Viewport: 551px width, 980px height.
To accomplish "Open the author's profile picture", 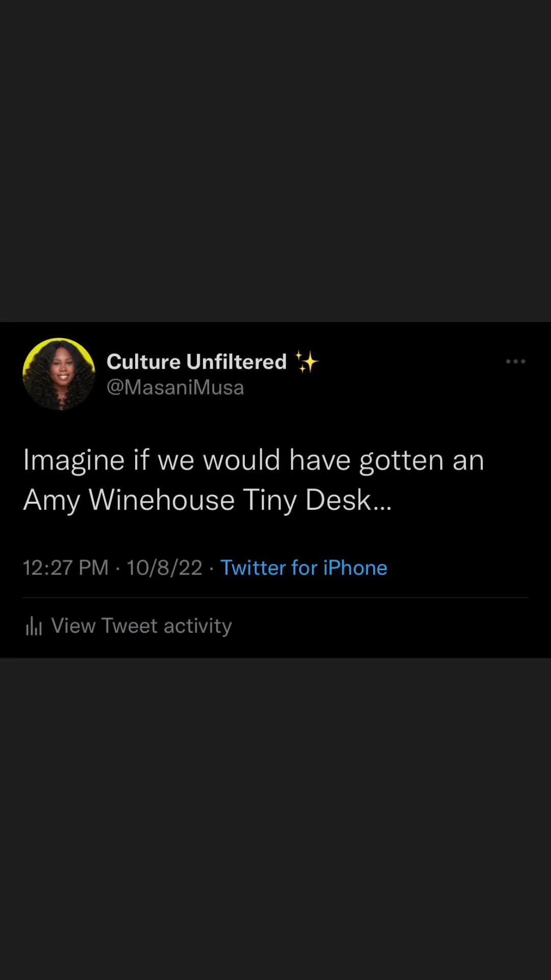I will [x=59, y=374].
